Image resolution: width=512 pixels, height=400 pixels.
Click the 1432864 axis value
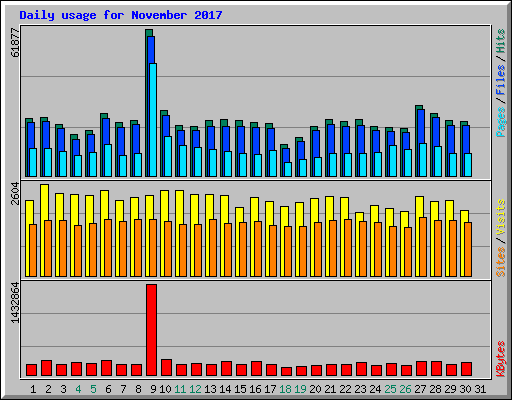click(x=15, y=303)
